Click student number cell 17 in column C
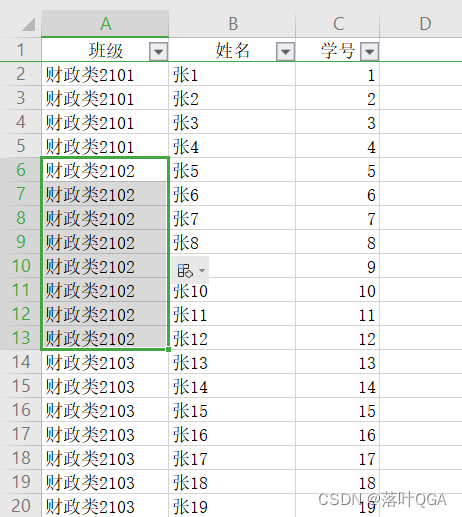462x517 pixels. pyautogui.click(x=338, y=458)
